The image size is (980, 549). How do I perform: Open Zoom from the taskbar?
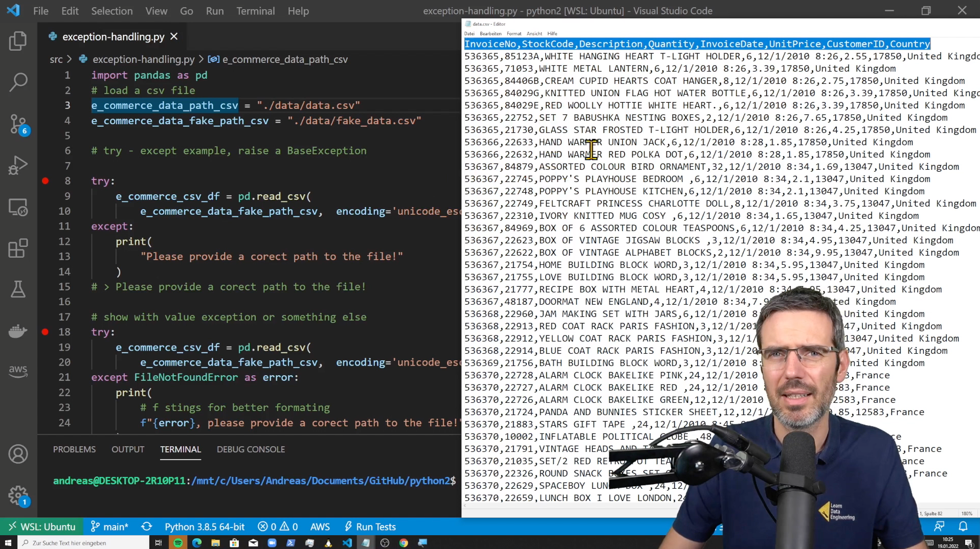[272, 542]
